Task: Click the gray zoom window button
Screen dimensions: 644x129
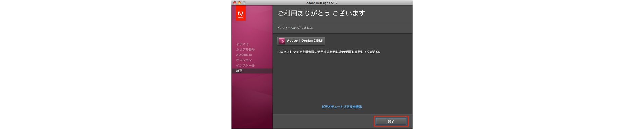Action: [244, 3]
